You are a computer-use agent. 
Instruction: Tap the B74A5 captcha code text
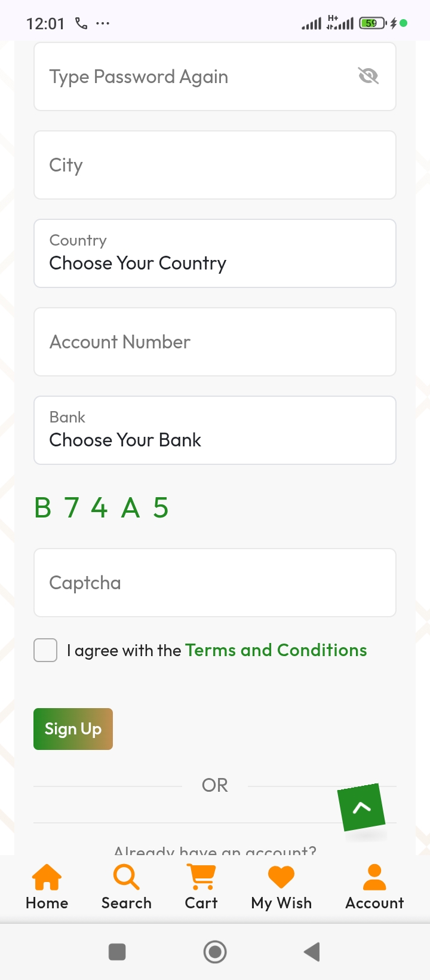click(102, 508)
